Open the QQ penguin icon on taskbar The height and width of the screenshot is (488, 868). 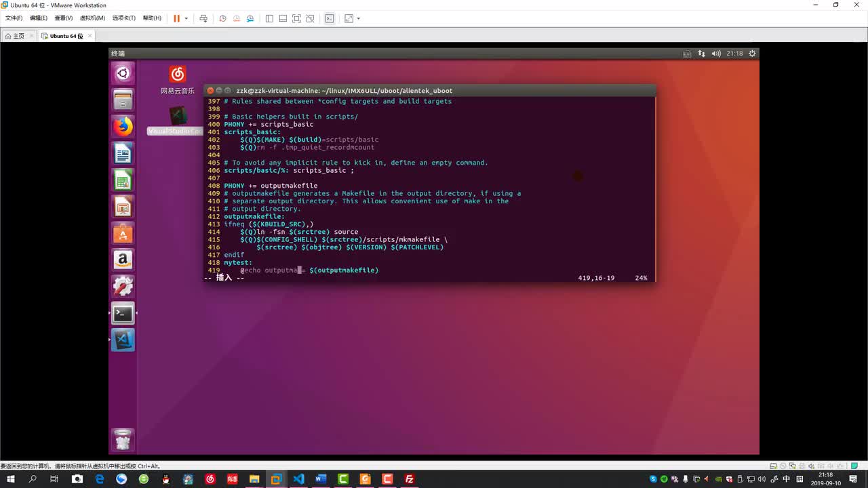166,479
